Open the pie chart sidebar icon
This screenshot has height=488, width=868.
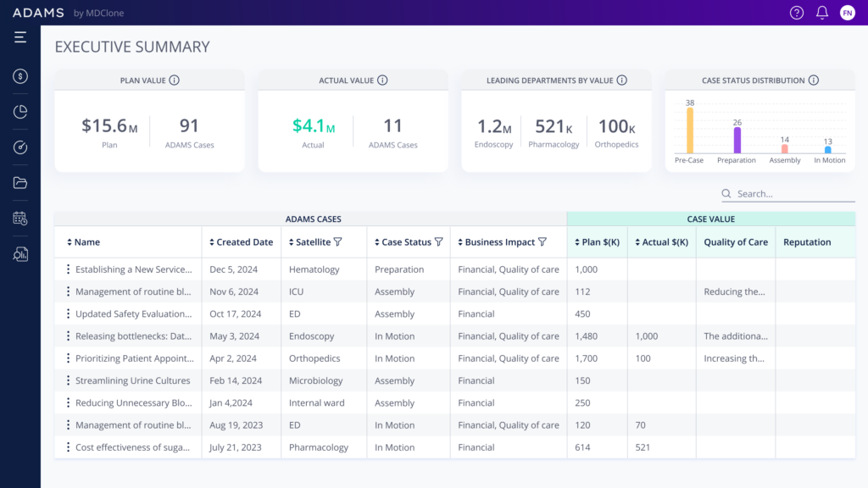point(20,112)
